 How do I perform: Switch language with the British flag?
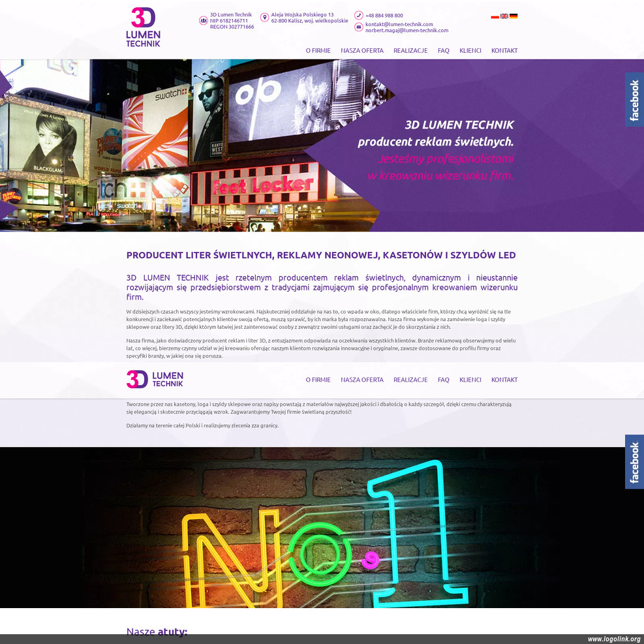[504, 16]
